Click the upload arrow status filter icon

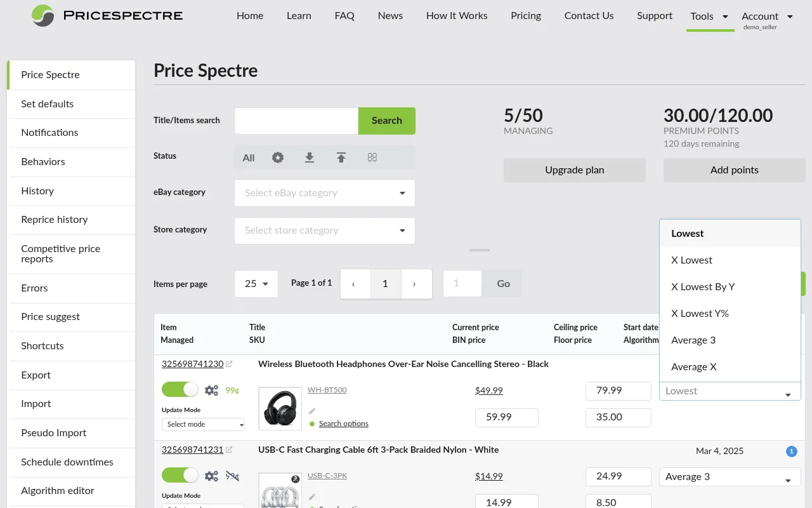click(341, 157)
